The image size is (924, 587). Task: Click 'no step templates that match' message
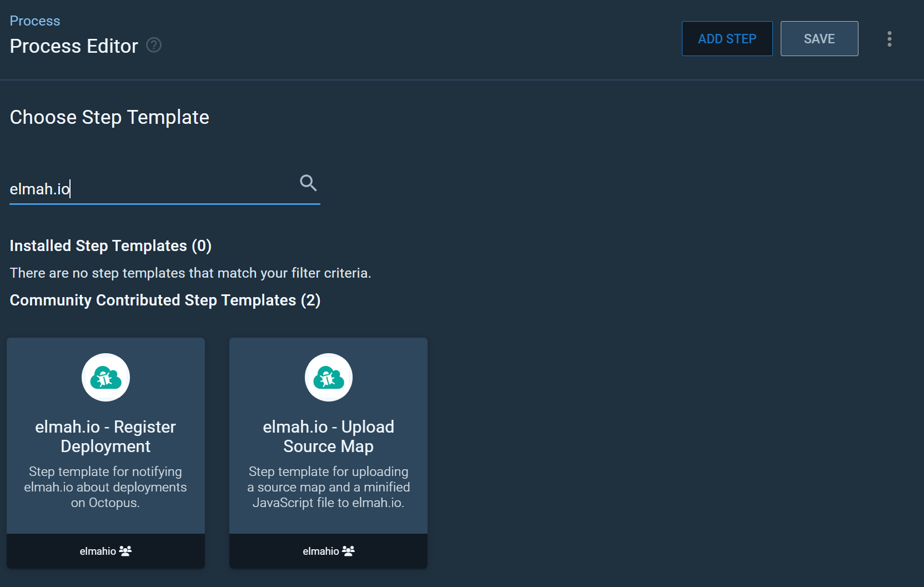click(x=190, y=273)
